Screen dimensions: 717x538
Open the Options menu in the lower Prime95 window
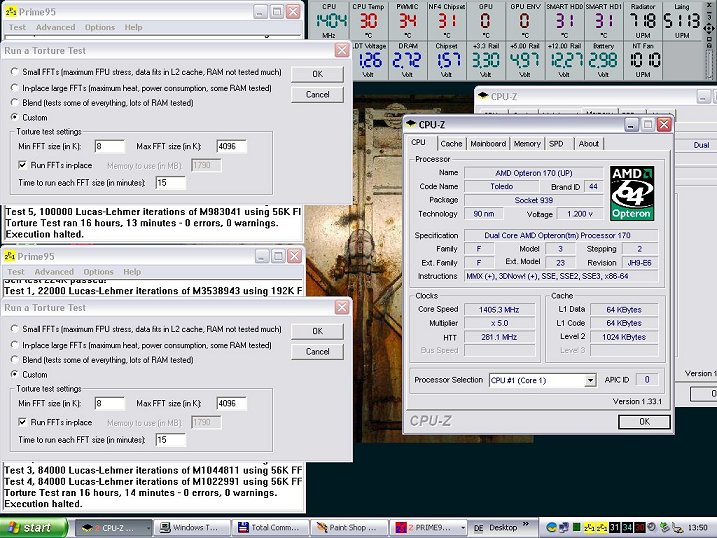[x=98, y=272]
